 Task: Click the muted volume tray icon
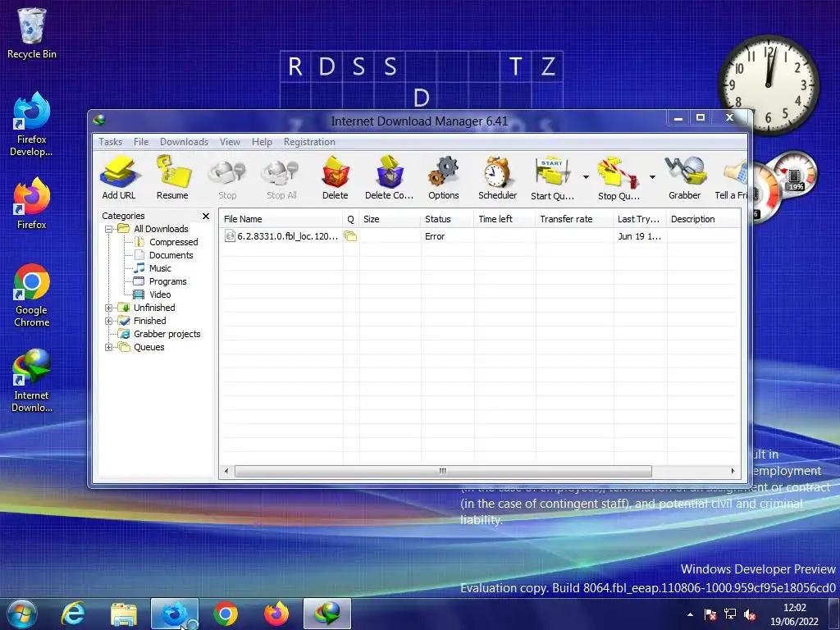pos(750,614)
